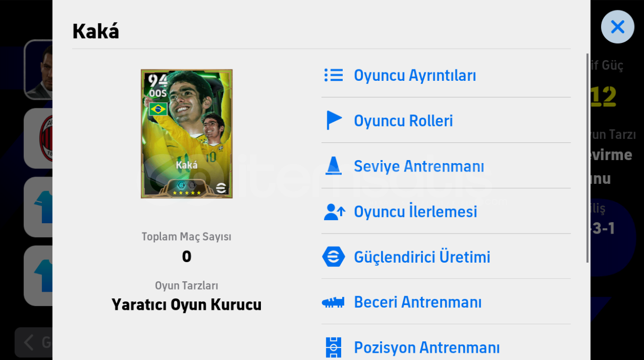Open Beceri Antrenmanı option
This screenshot has width=644, height=360.
pyautogui.click(x=417, y=303)
